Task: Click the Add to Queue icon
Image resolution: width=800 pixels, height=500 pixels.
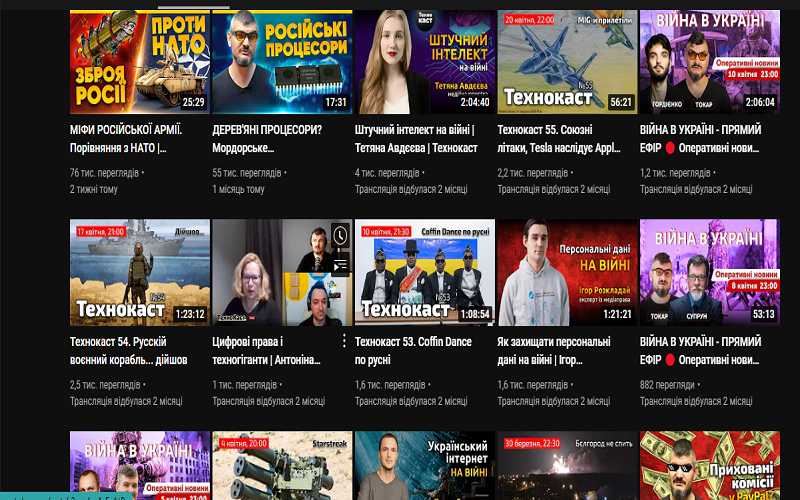Action: click(340, 265)
